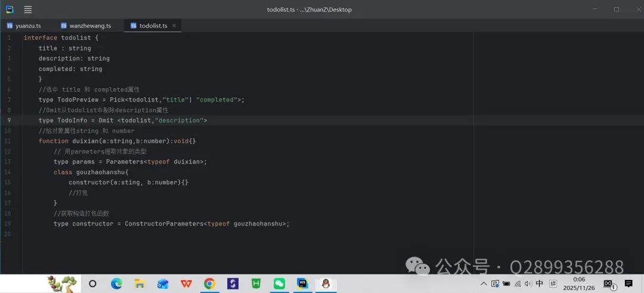
Task: Click the '//Omit从todolist中剔除description属性' comment
Action: coord(104,110)
